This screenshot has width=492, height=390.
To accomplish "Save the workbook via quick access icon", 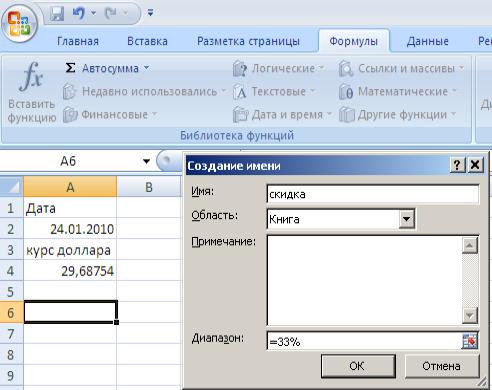I will 57,13.
